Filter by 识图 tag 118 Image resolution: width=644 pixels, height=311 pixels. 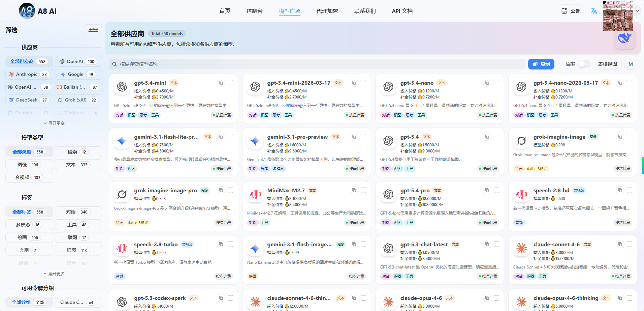point(78,250)
